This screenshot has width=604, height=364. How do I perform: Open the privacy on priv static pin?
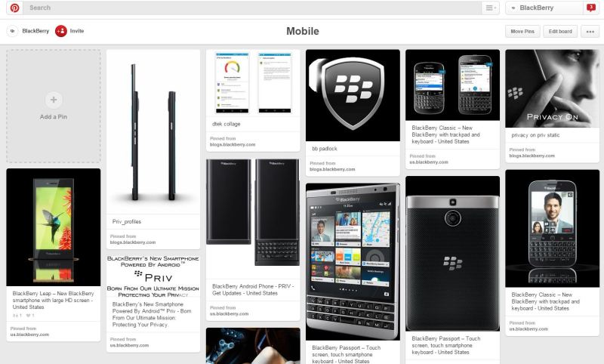[553, 88]
